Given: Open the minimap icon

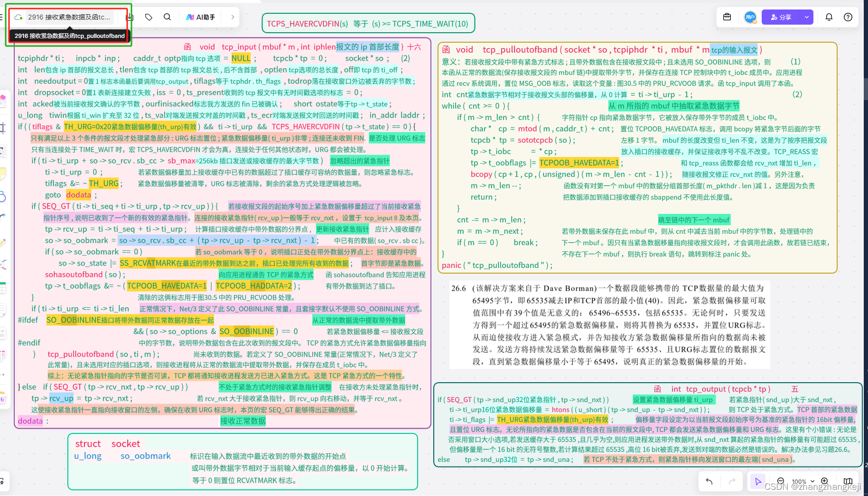Looking at the screenshot, I should pyautogui.click(x=848, y=481).
